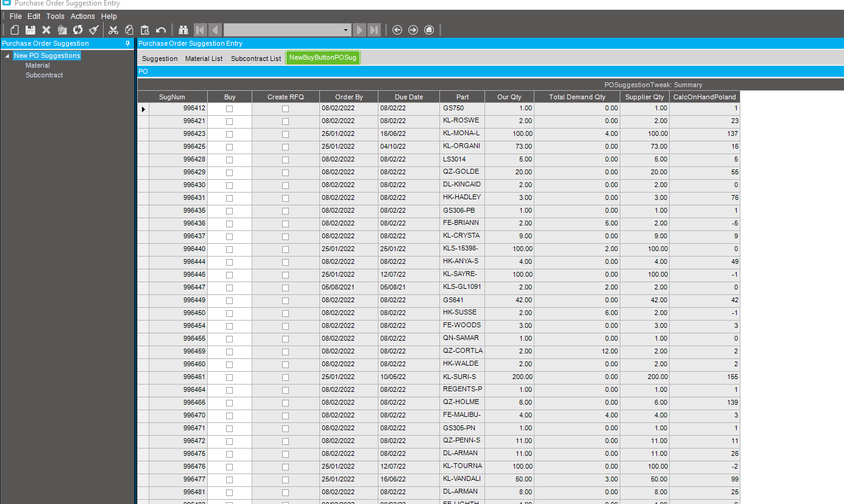Check Buy for suggestion 996449
Screen dimensions: 844x504
229,300
